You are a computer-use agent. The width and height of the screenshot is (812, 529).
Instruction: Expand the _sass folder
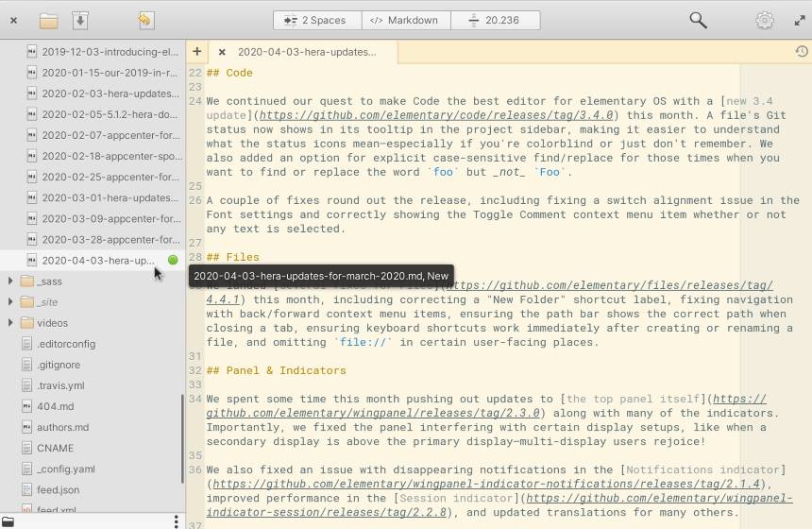pyautogui.click(x=10, y=281)
